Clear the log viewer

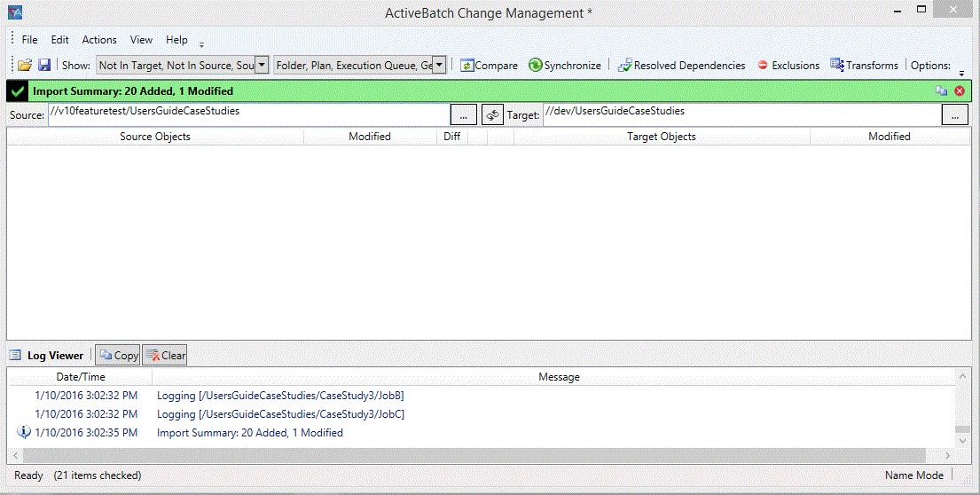tap(164, 355)
